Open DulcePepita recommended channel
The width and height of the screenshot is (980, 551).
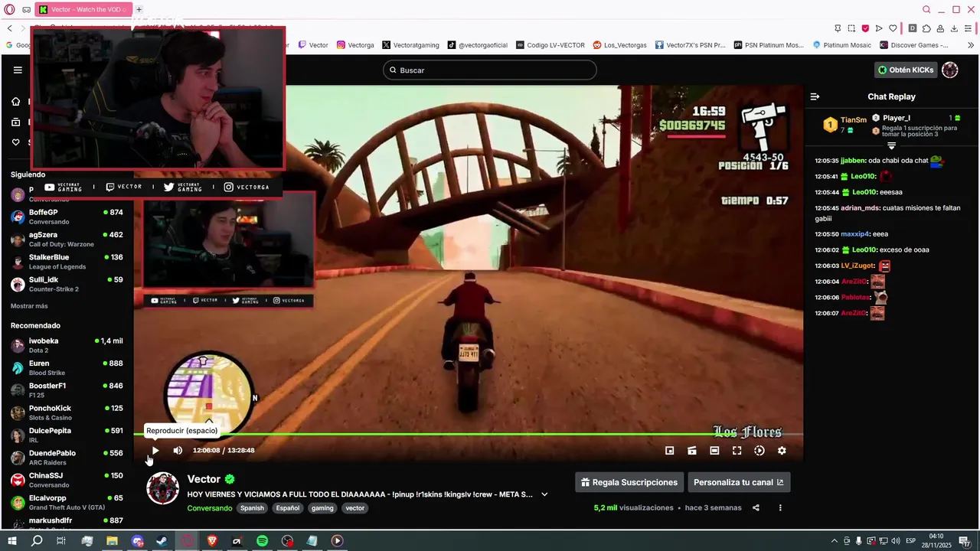click(67, 435)
